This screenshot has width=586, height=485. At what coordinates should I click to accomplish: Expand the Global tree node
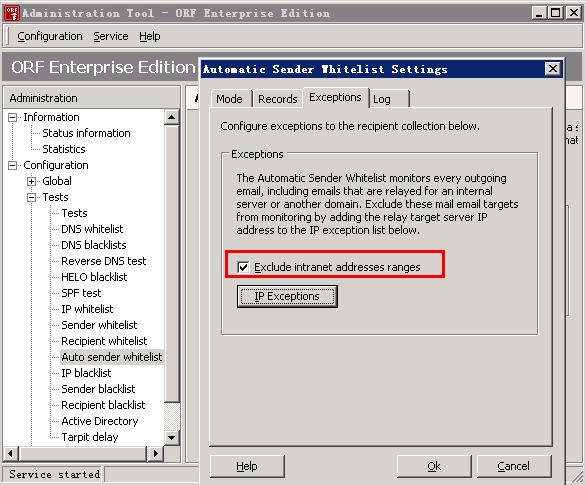coord(31,181)
